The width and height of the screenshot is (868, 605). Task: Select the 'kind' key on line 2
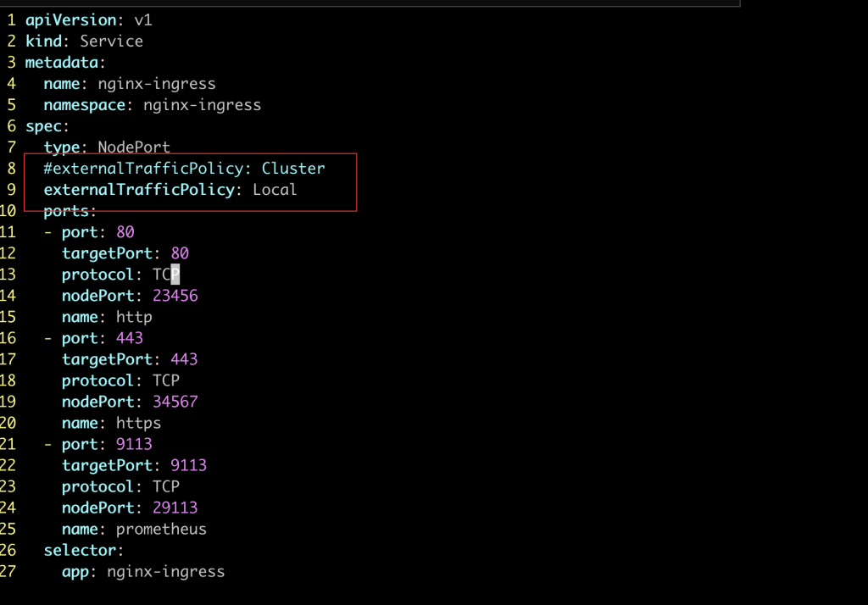[44, 42]
